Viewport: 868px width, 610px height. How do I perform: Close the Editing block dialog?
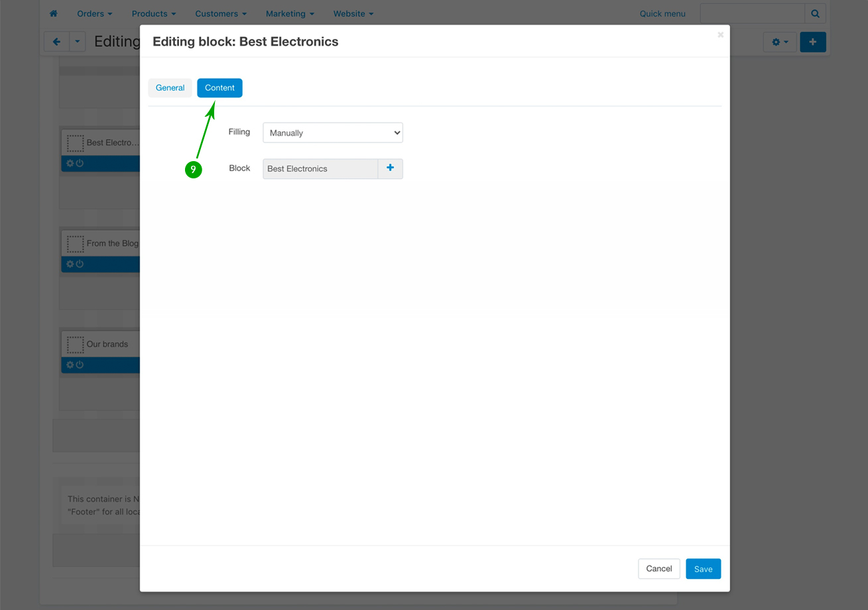pyautogui.click(x=720, y=35)
